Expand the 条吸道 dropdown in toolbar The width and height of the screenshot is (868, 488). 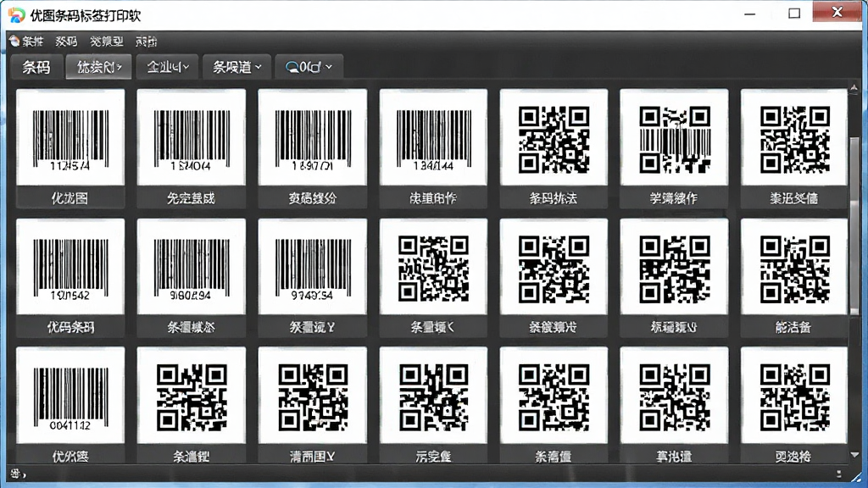[x=236, y=67]
